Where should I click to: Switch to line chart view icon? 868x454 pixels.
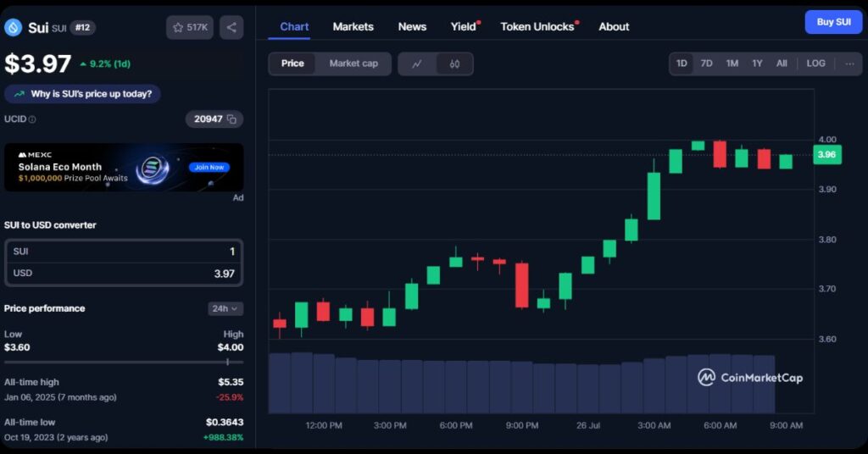point(417,64)
